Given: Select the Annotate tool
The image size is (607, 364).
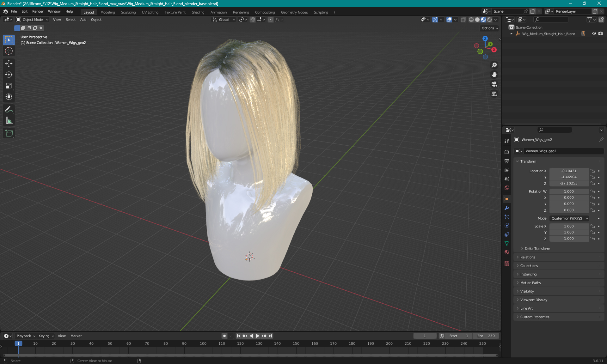Looking at the screenshot, I should coord(9,110).
